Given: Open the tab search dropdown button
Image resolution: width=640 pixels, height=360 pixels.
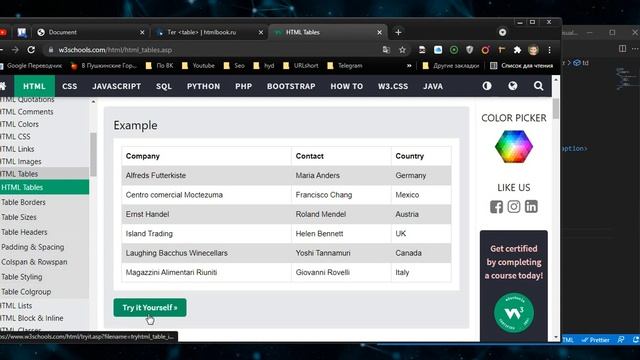Looking at the screenshot, I should pyautogui.click(x=502, y=32).
